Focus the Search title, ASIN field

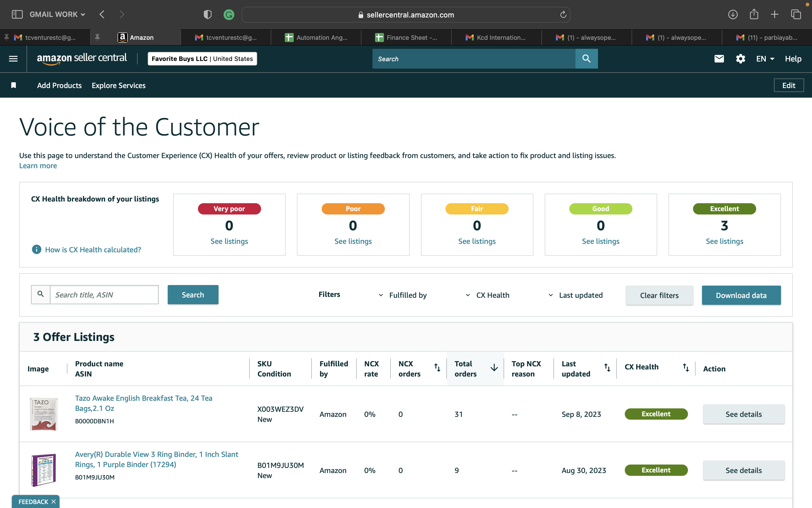click(104, 295)
